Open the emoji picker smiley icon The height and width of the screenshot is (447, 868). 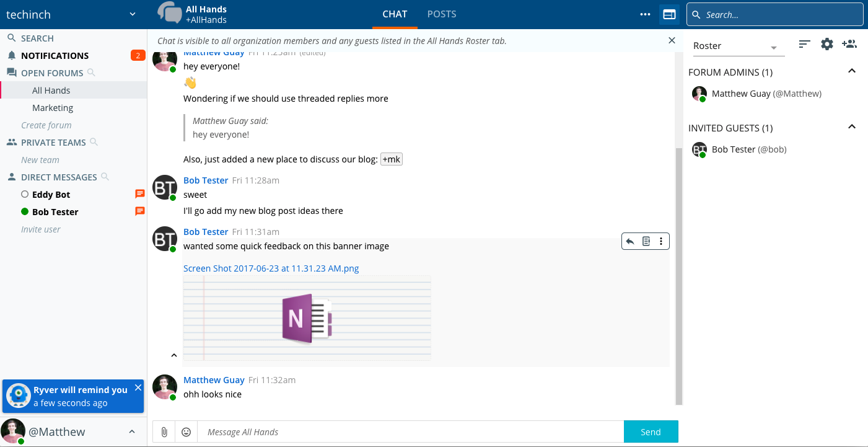pyautogui.click(x=186, y=432)
